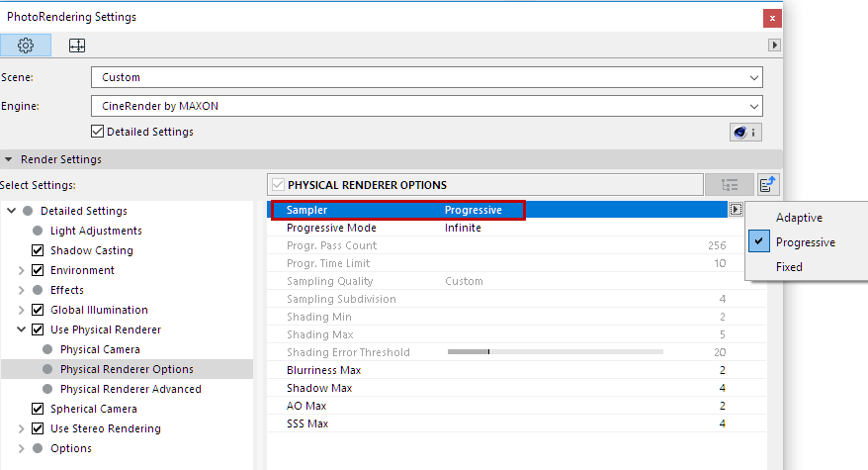Adjust the Shading Error Threshold slider

tap(556, 352)
